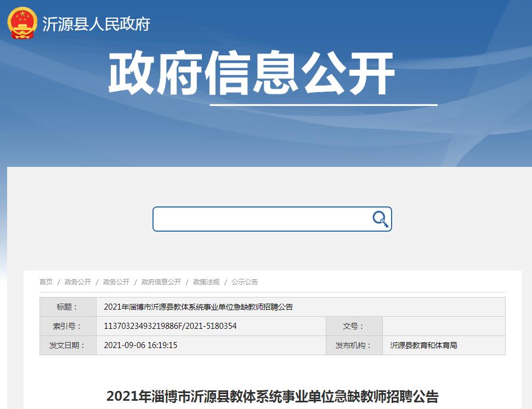Open first 政务公开 breadcrumb link
This screenshot has width=532, height=409.
(x=78, y=282)
